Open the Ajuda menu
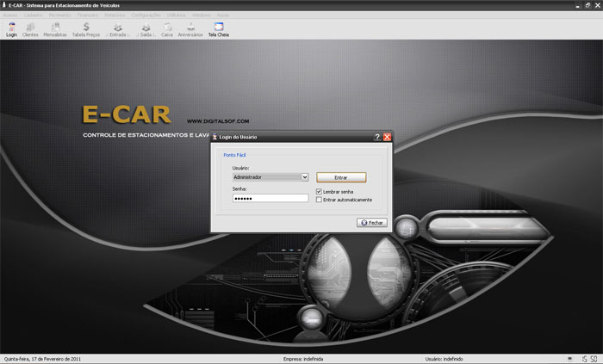This screenshot has height=364, width=603. [222, 15]
